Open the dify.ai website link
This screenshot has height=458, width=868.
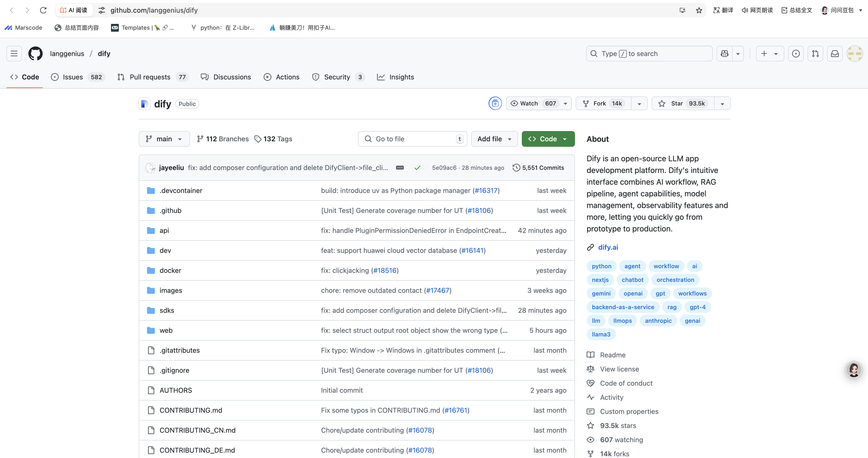(x=608, y=247)
